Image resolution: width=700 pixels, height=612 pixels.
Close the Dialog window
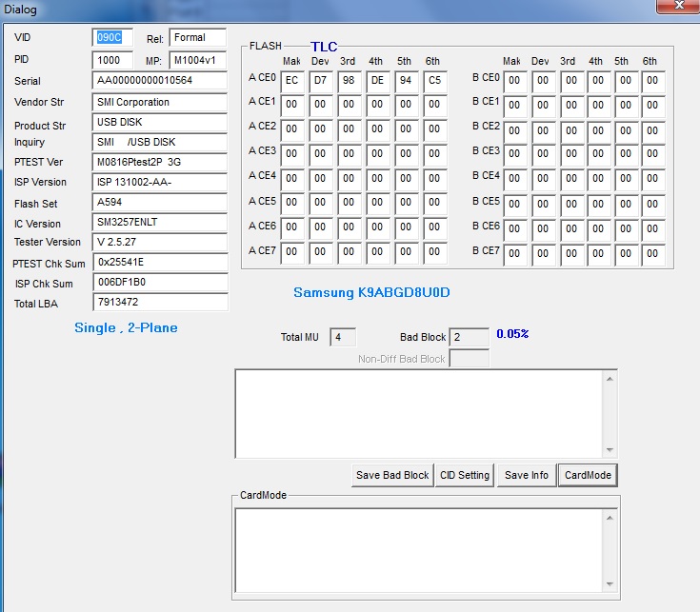(678, 6)
